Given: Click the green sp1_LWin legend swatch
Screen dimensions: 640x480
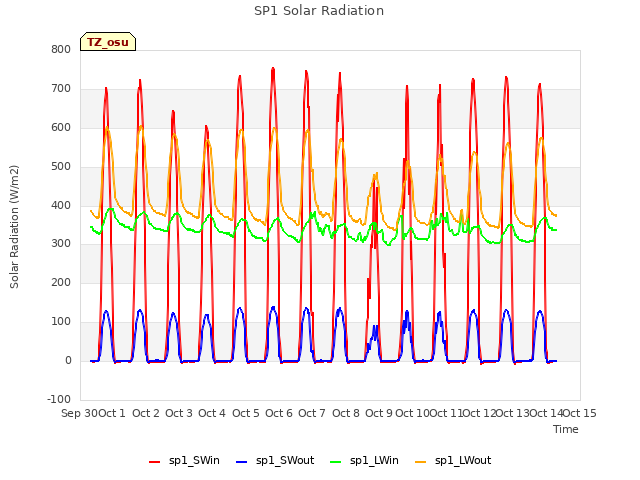Looking at the screenshot, I should (335, 462).
